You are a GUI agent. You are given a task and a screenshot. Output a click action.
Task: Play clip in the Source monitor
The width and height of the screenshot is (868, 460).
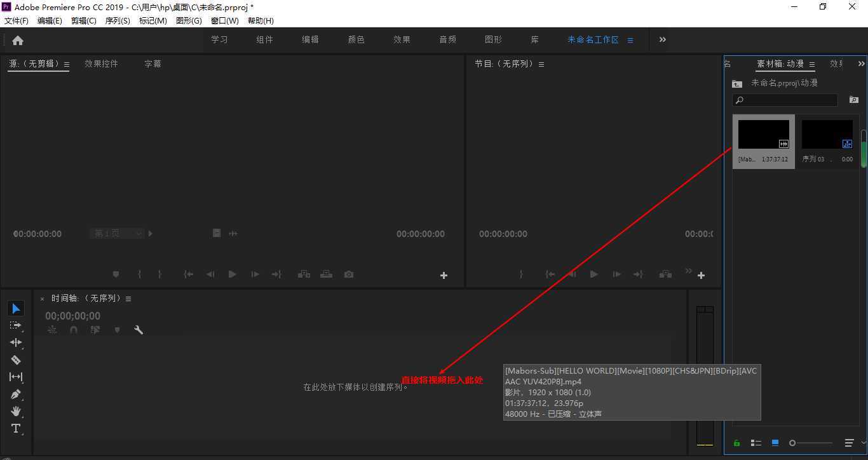(x=233, y=274)
